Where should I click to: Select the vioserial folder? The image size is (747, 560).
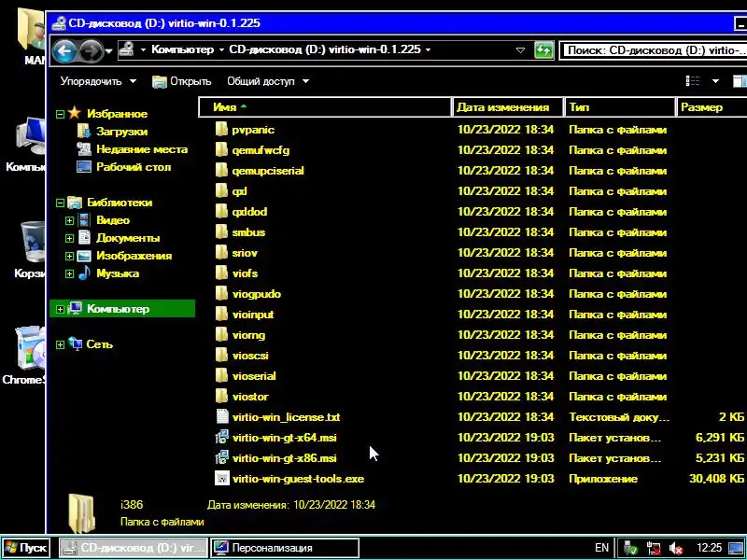point(254,376)
